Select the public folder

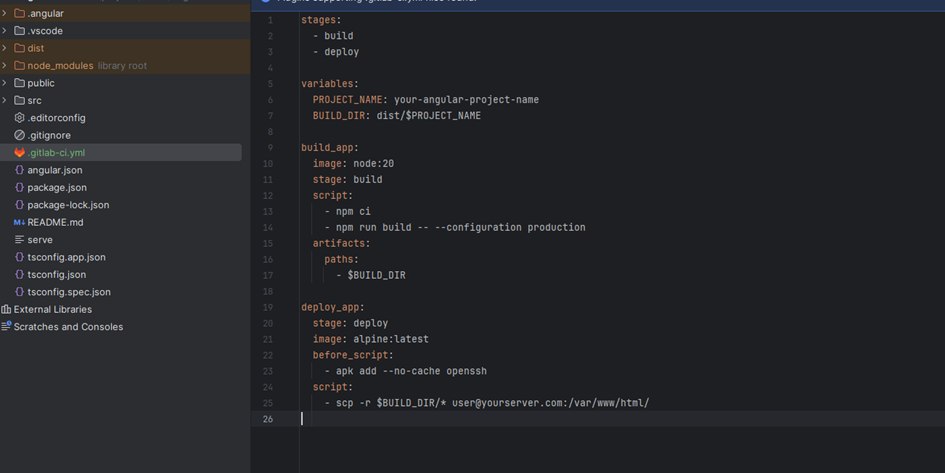(41, 83)
